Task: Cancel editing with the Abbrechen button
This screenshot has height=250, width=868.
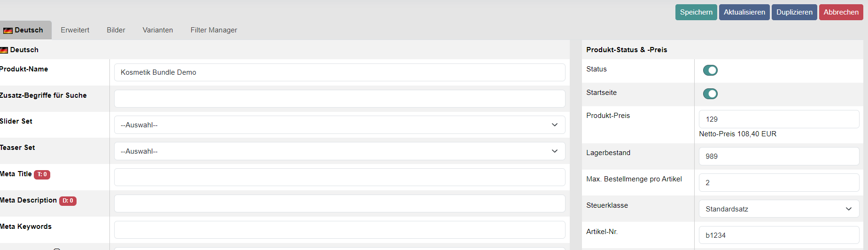Action: [841, 12]
